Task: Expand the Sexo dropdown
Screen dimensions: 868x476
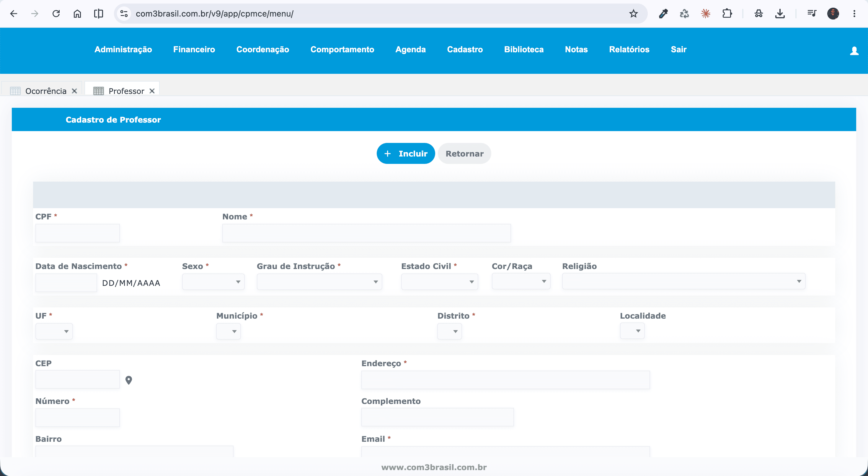Action: coord(213,281)
